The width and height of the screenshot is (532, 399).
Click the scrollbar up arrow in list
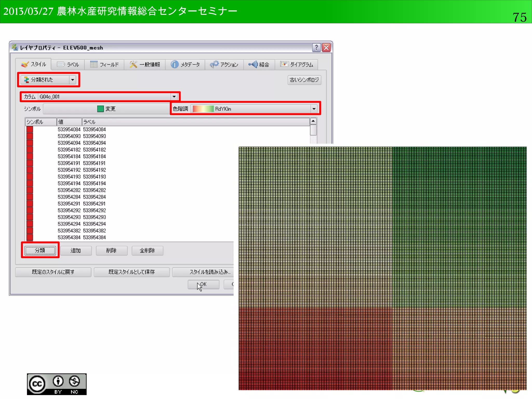(313, 121)
